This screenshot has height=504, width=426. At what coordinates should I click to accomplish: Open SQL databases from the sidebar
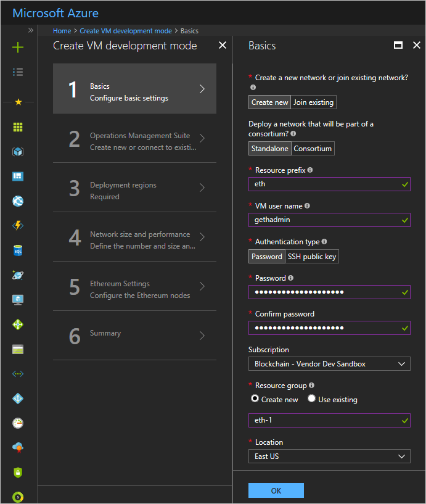[x=18, y=250]
